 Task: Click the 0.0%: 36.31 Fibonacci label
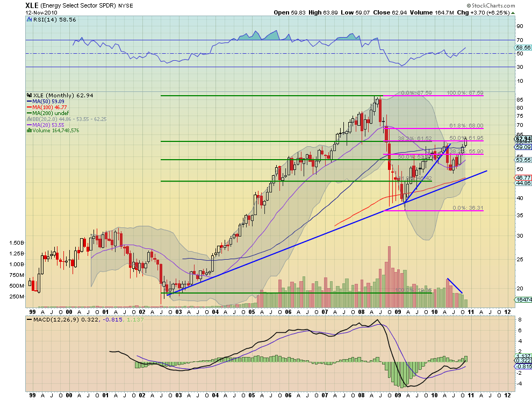pyautogui.click(x=468, y=208)
